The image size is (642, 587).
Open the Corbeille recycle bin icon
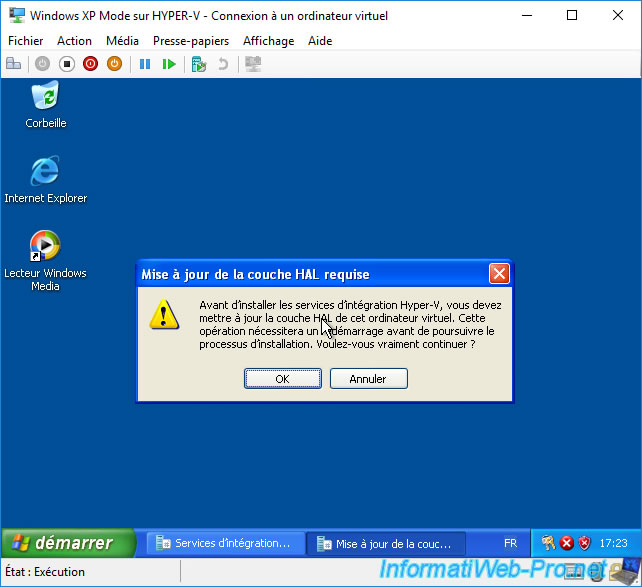click(45, 98)
